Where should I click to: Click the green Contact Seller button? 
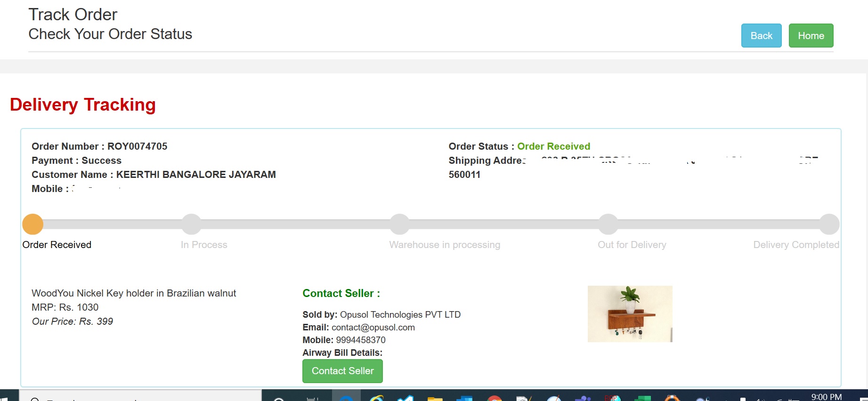pyautogui.click(x=342, y=371)
